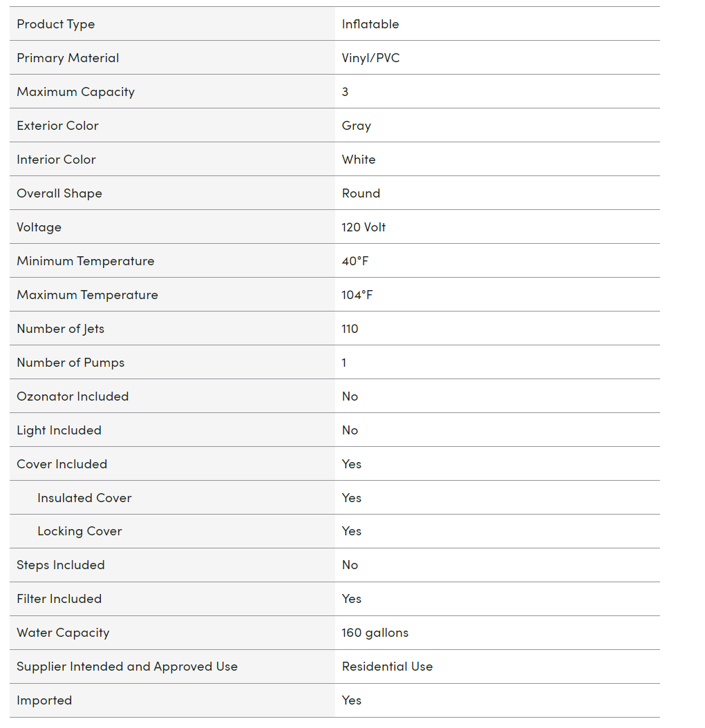This screenshot has height=728, width=705.
Task: Select the Residential Use value
Action: click(388, 667)
